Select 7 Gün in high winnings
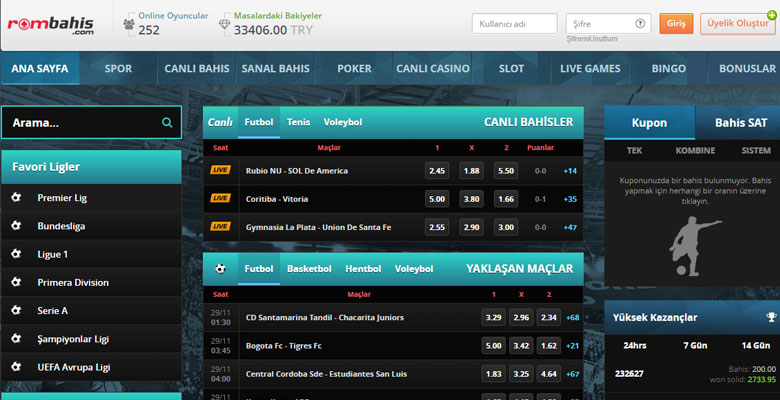This screenshot has height=400, width=780. click(x=695, y=345)
